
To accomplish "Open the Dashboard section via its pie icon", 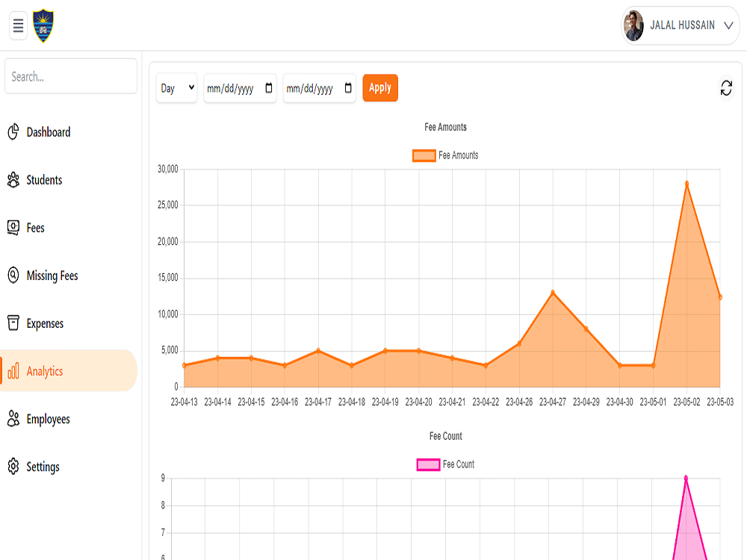I will (13, 131).
